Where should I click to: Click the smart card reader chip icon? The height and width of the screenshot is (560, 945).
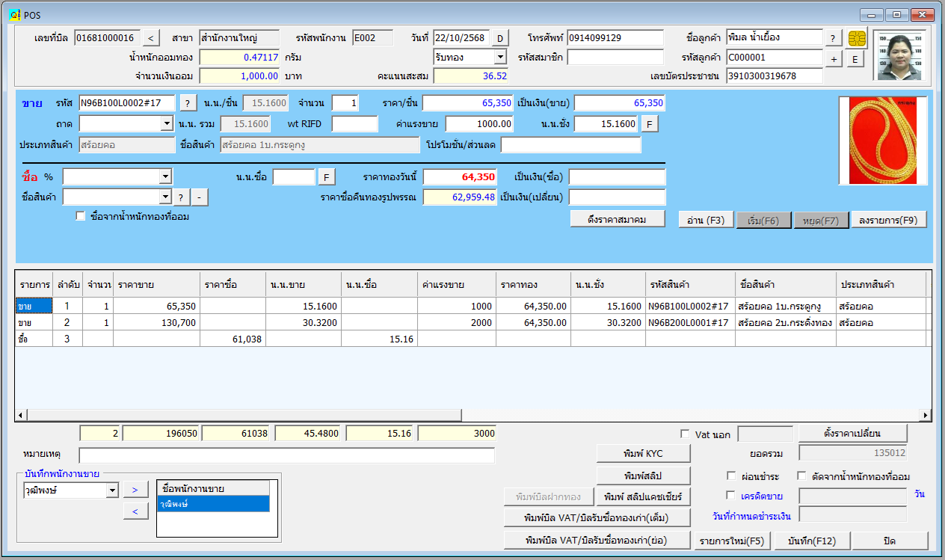click(x=857, y=38)
